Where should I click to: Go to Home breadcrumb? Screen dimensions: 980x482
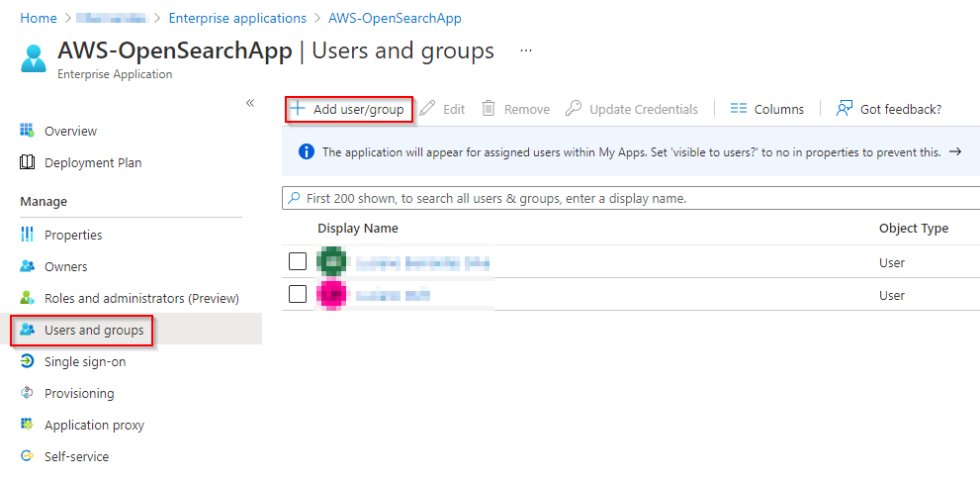tap(39, 18)
